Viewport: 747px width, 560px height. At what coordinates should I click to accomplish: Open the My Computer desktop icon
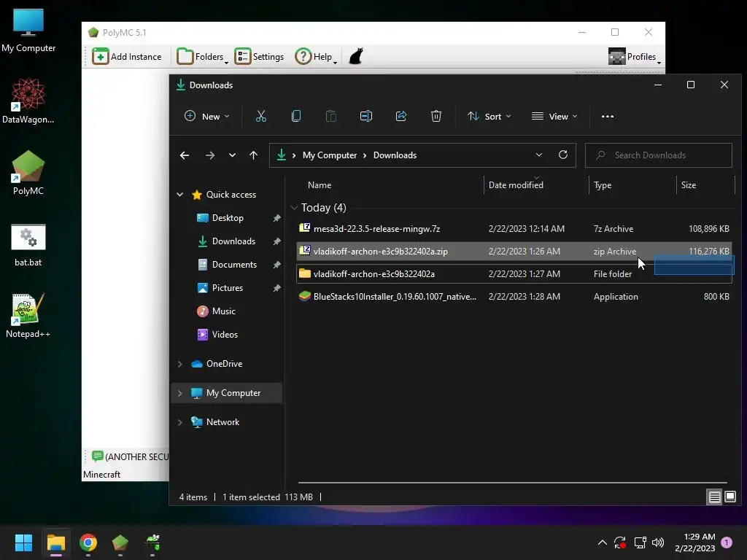coord(28,30)
